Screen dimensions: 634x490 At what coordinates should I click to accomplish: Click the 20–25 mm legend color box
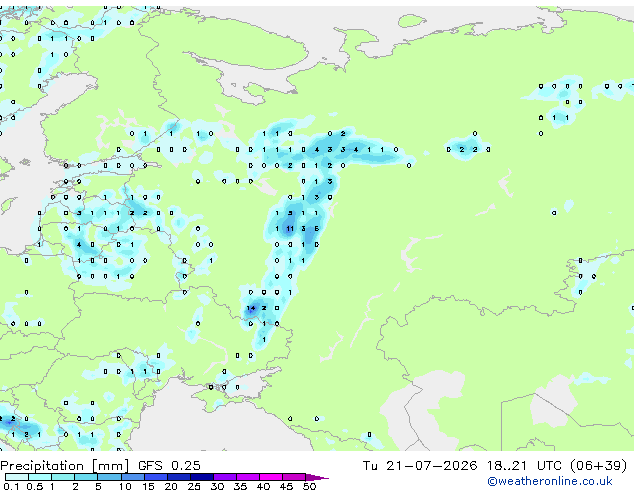click(x=179, y=477)
